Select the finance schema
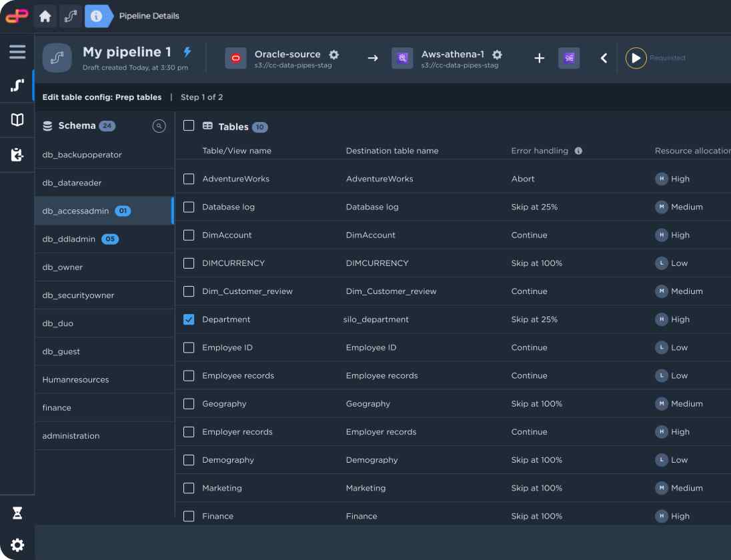 click(x=104, y=407)
